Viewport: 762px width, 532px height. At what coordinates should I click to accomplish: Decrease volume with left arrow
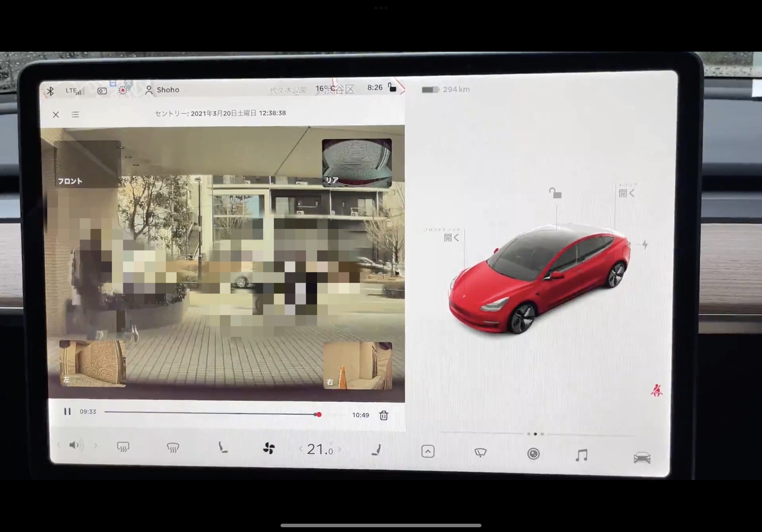click(x=59, y=445)
